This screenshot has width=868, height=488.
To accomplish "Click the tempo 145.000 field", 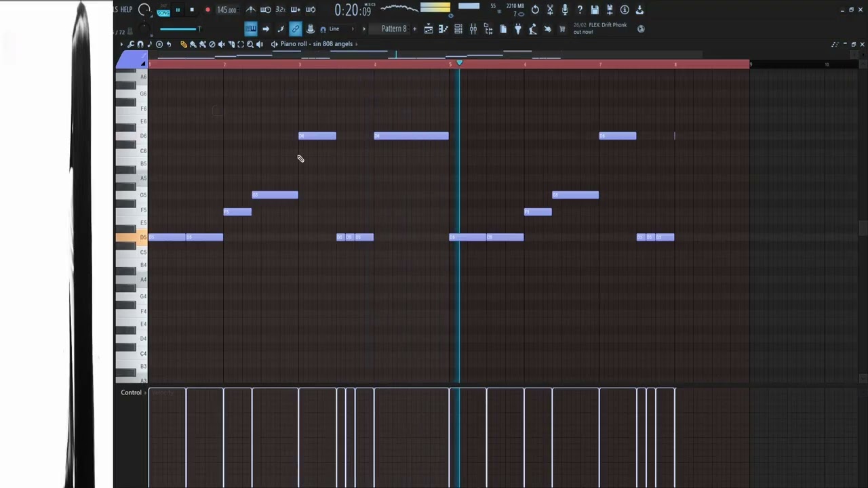I will click(x=226, y=9).
